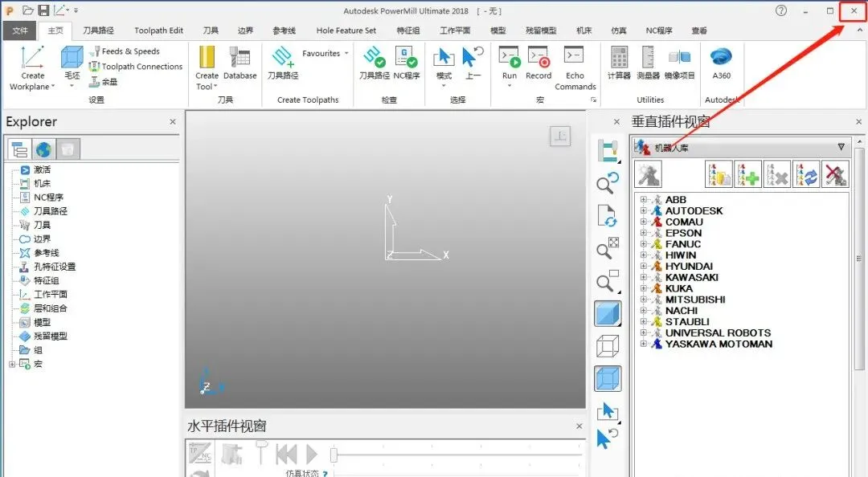Open the Create Tool dropdown arrow
Image resolution: width=868 pixels, height=477 pixels.
(215, 86)
